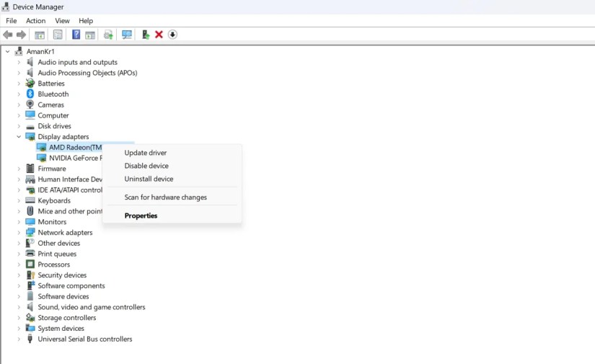595x364 pixels.
Task: Click the red X Uninstall device icon
Action: coord(159,35)
